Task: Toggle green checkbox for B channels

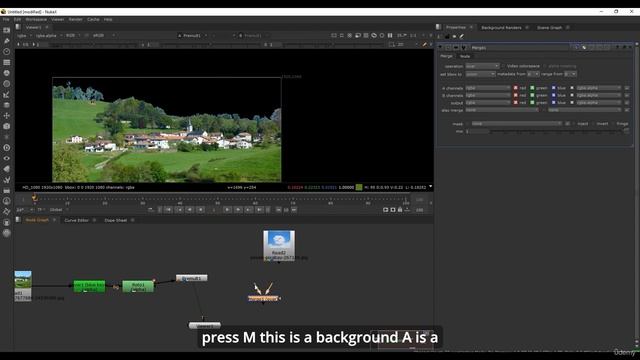Action: click(x=532, y=95)
